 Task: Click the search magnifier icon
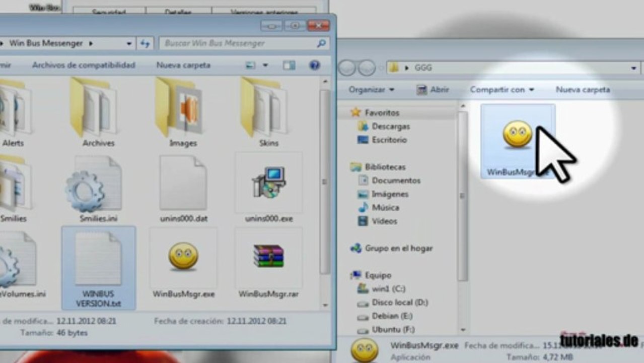321,43
